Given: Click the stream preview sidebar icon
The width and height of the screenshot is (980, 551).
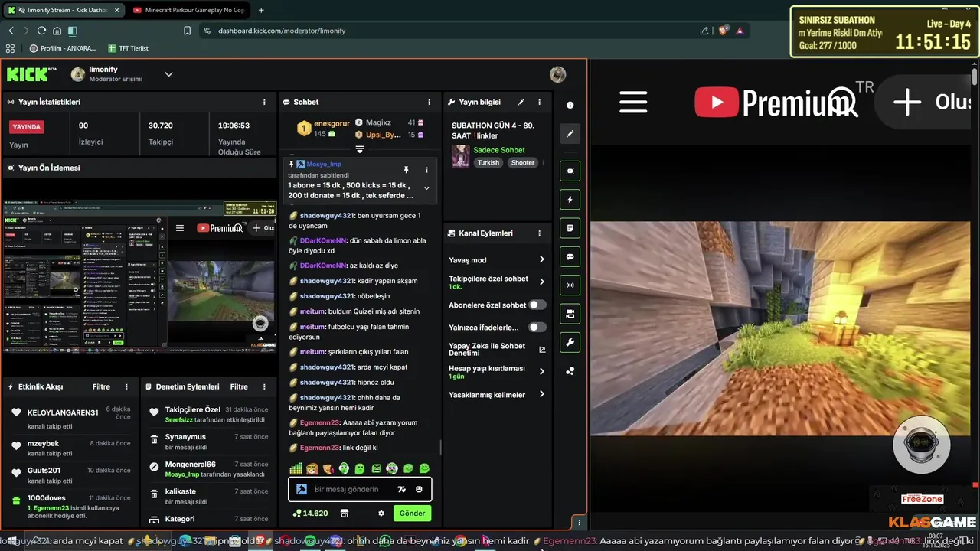Looking at the screenshot, I should point(570,171).
